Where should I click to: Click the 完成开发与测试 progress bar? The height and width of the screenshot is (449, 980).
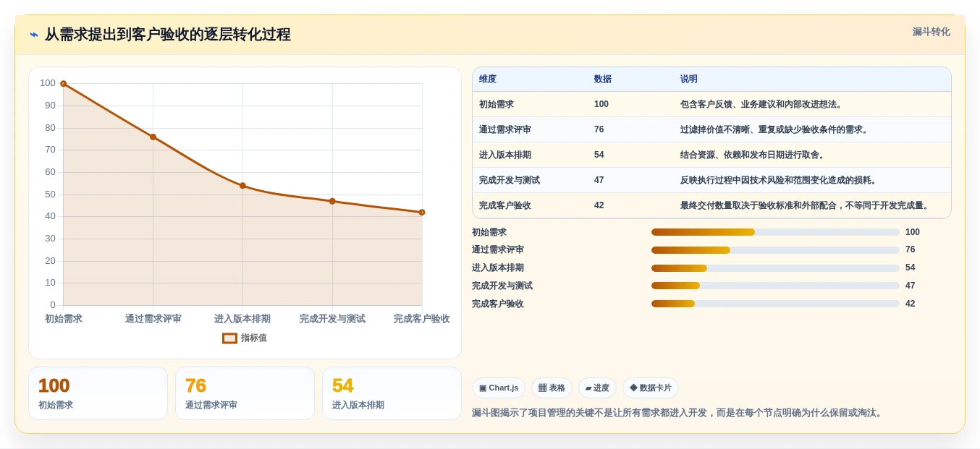(775, 286)
